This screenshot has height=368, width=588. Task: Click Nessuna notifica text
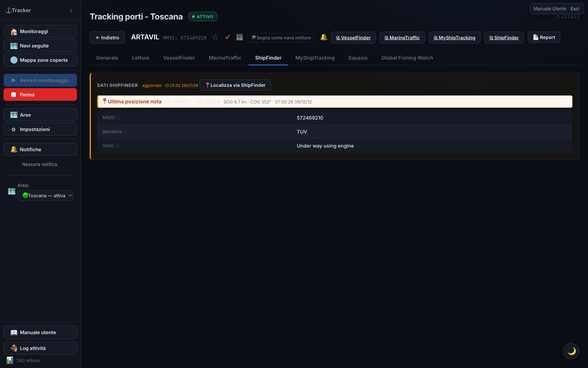(40, 164)
